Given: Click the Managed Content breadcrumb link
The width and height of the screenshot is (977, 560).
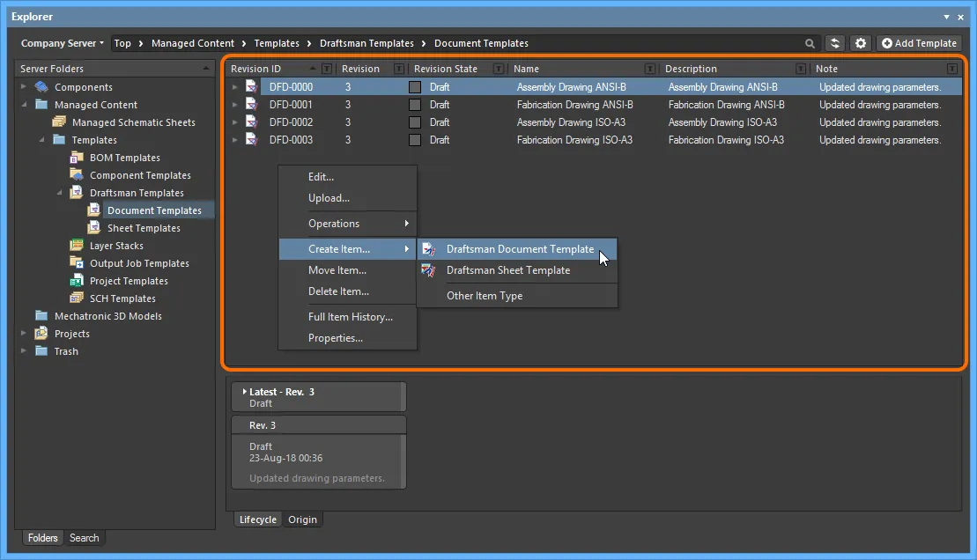Looking at the screenshot, I should pyautogui.click(x=193, y=43).
